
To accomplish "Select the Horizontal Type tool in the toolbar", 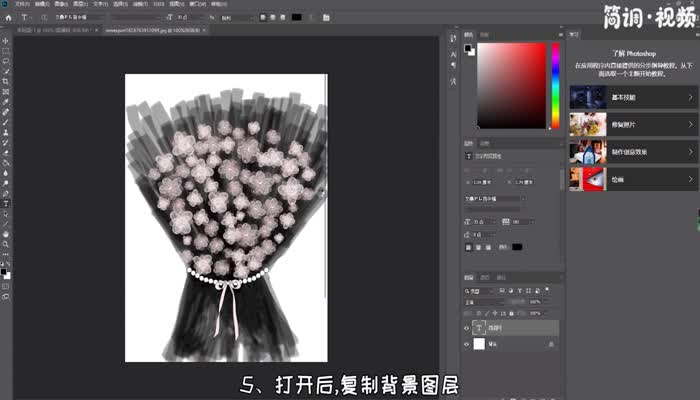I will coord(6,203).
